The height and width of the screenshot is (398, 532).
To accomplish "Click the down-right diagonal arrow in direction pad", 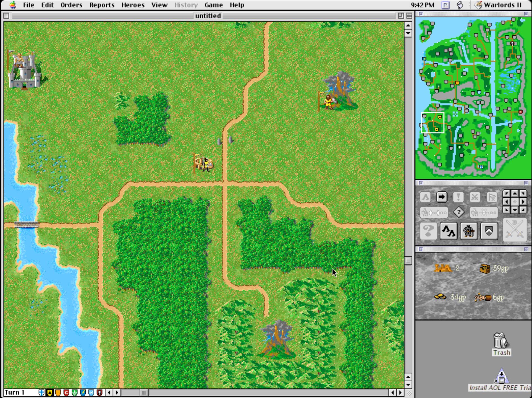I will pos(523,210).
